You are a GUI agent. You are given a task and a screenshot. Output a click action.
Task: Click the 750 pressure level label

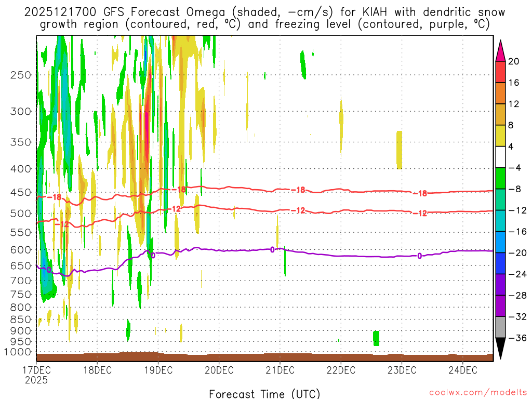(x=21, y=295)
